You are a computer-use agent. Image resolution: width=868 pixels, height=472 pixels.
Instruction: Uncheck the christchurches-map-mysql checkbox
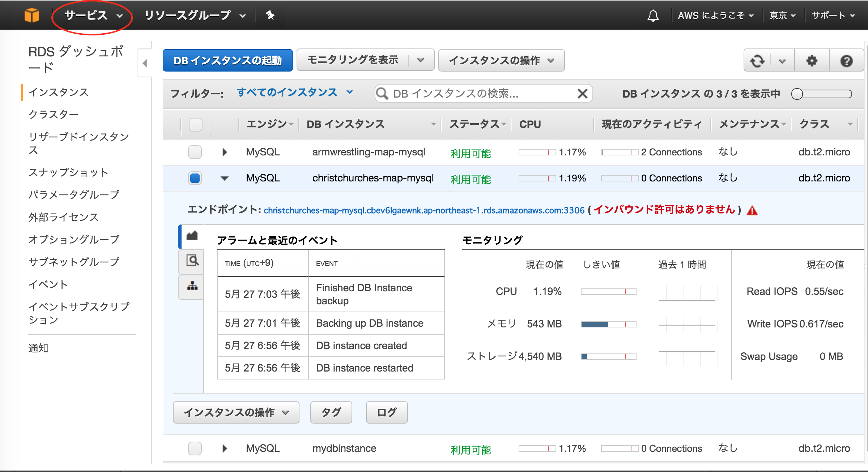[195, 178]
